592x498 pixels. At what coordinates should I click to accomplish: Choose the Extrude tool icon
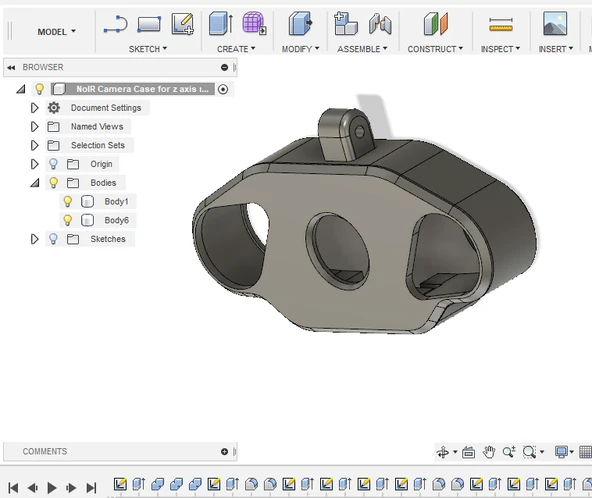[x=221, y=23]
